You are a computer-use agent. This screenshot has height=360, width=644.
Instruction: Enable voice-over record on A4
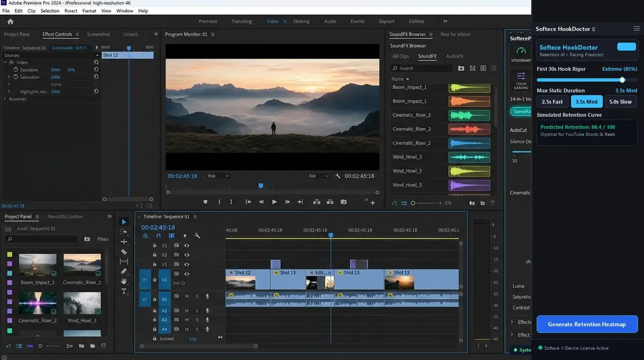tap(207, 329)
